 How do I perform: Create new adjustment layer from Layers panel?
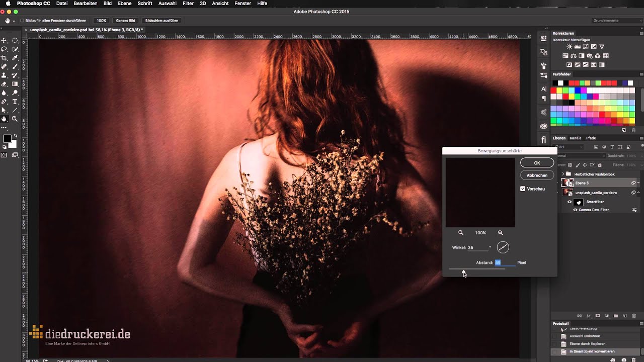click(607, 316)
